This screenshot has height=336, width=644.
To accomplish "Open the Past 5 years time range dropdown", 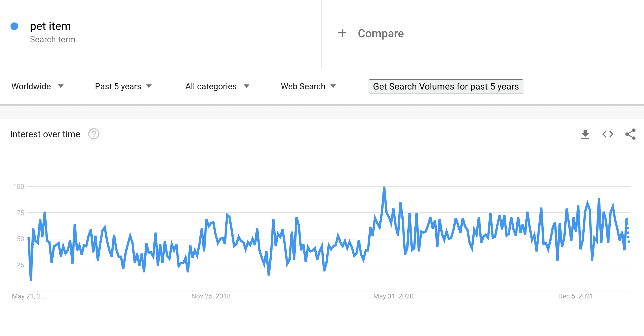I will pyautogui.click(x=123, y=86).
